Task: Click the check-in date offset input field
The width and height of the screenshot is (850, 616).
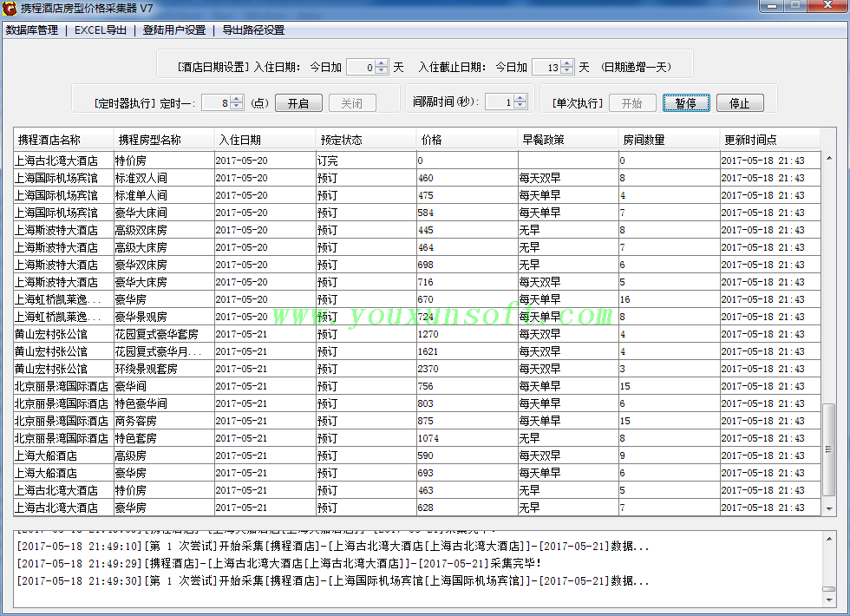Action: click(362, 68)
